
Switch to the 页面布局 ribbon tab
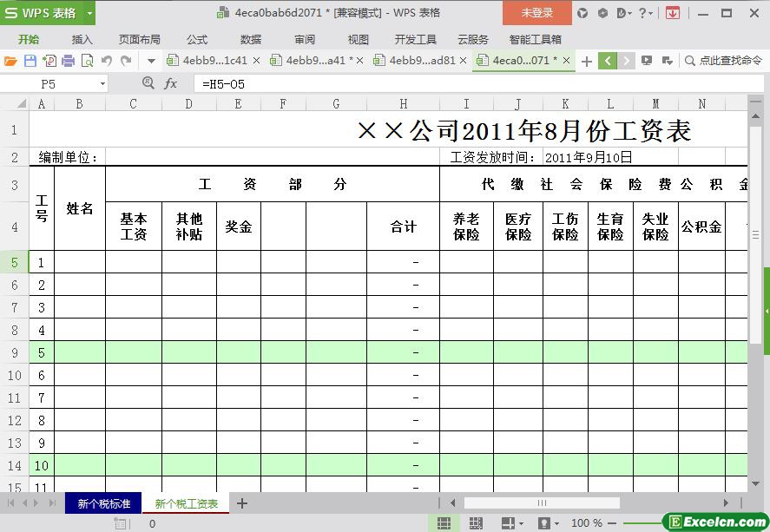[x=140, y=40]
